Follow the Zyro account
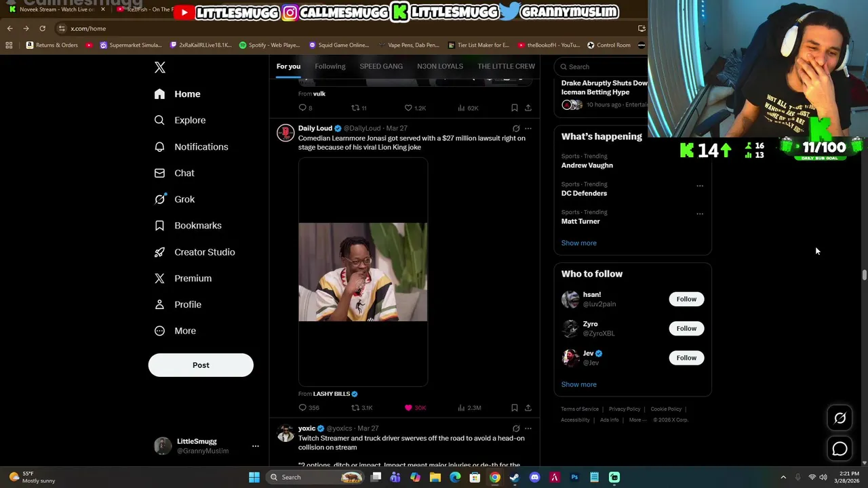The image size is (868, 488). click(x=686, y=329)
